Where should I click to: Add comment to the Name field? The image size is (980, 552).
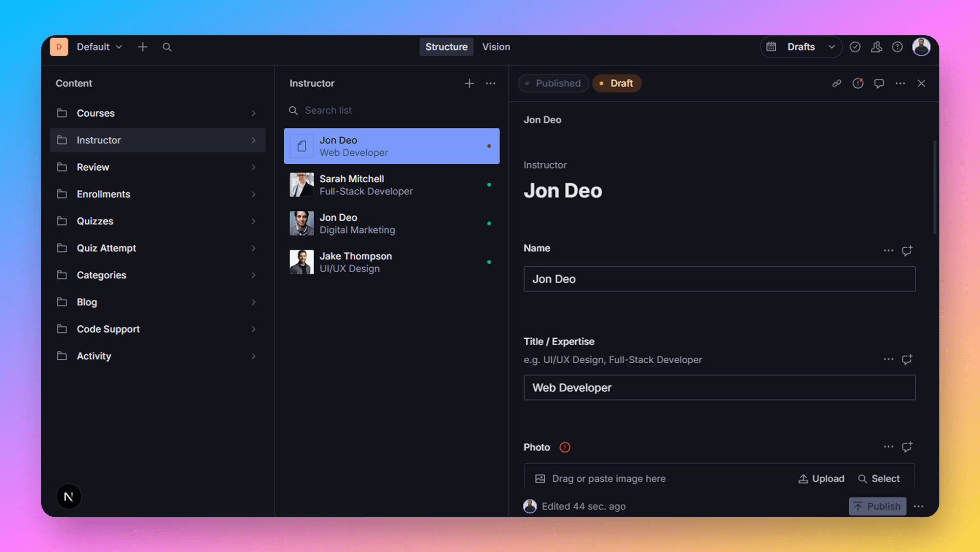tap(907, 251)
